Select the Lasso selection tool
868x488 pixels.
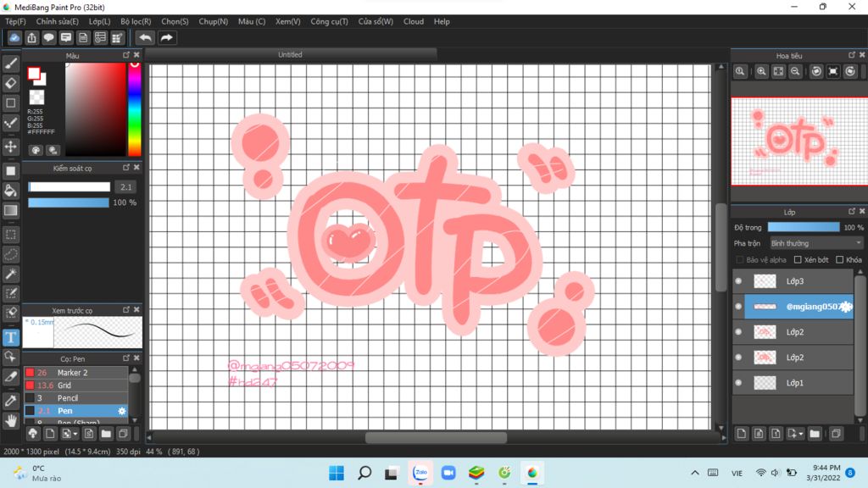tap(10, 254)
